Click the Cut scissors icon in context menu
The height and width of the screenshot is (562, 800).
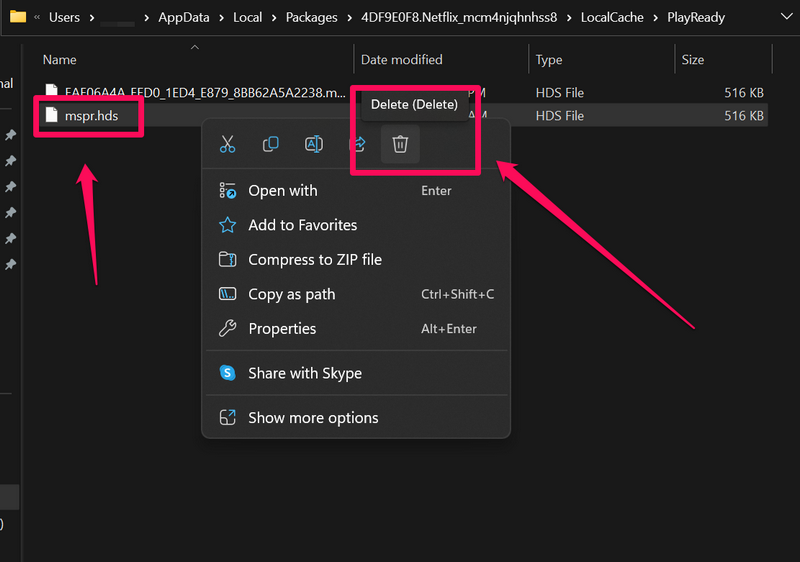(227, 145)
